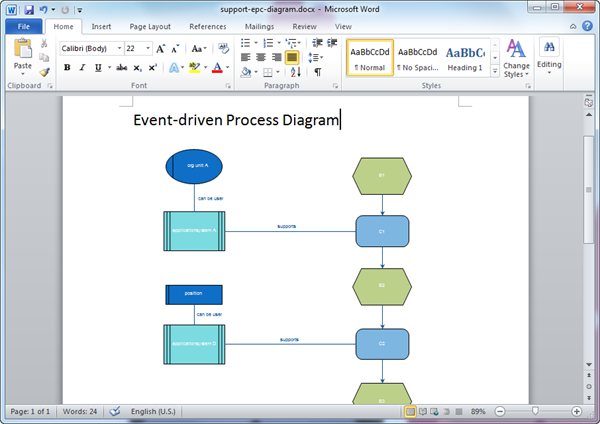600x424 pixels.
Task: Toggle Italic formatting
Action: tap(81, 67)
